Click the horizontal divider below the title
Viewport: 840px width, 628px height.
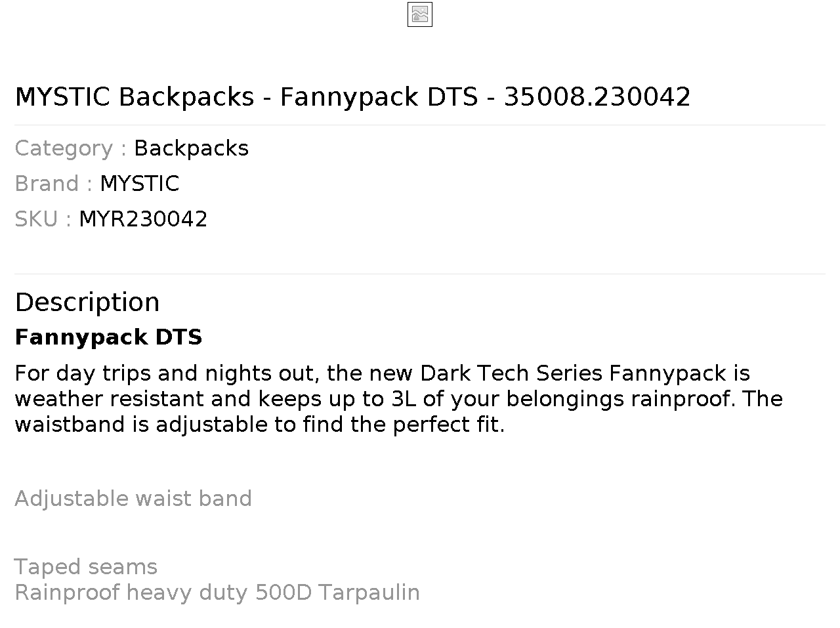[420, 125]
